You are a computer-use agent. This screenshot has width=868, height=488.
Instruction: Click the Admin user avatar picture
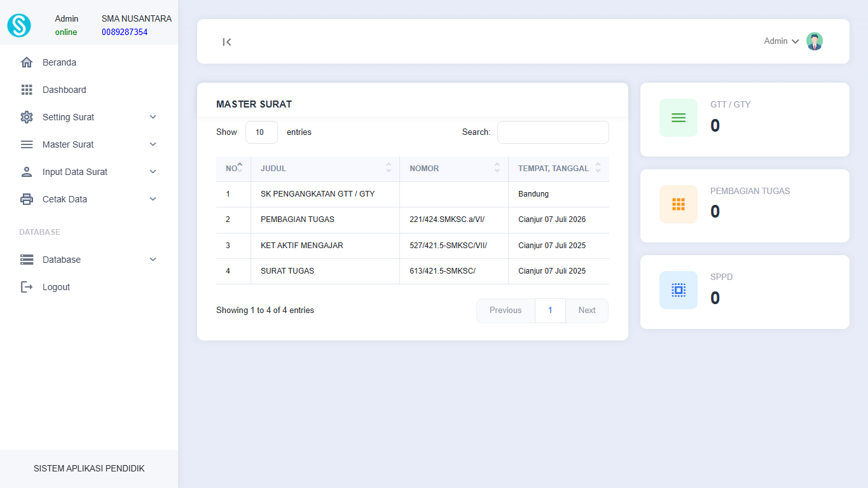(814, 41)
